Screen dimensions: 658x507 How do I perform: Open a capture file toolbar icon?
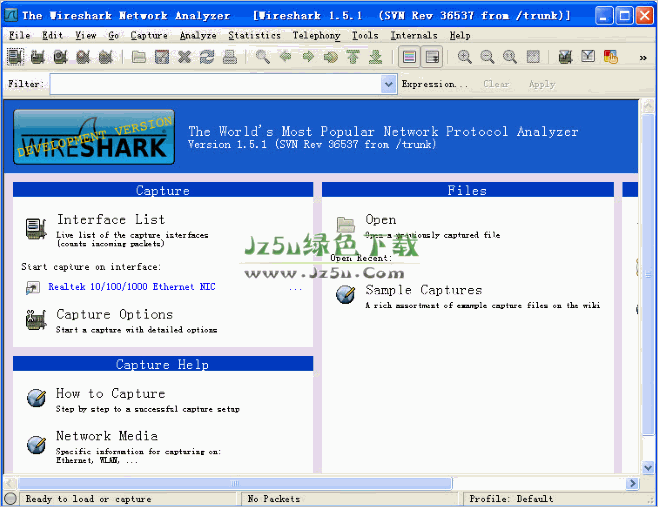coord(139,57)
